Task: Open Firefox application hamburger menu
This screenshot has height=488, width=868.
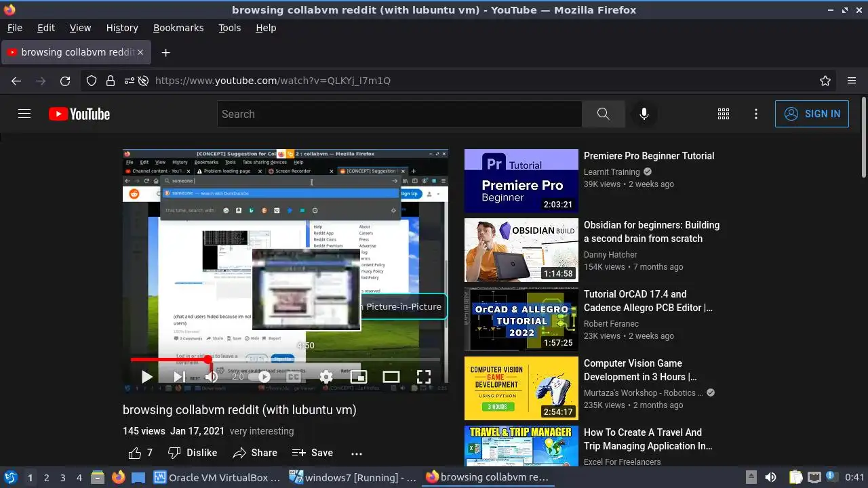Action: click(x=852, y=81)
